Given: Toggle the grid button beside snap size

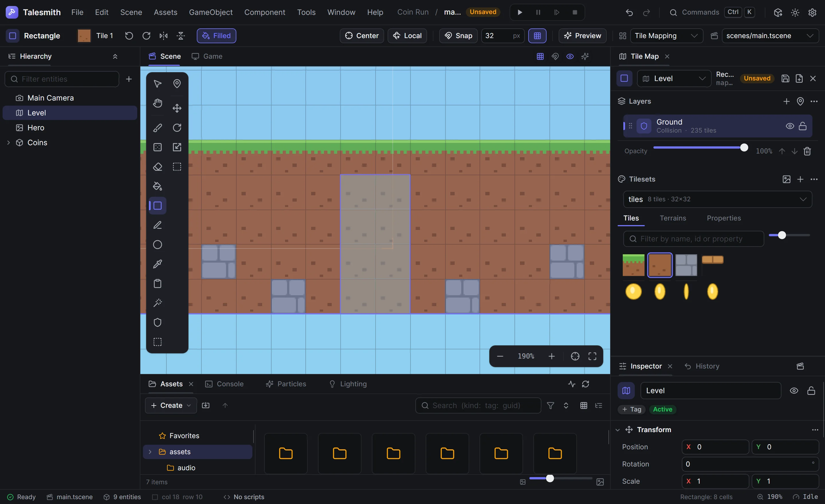Looking at the screenshot, I should (537, 36).
